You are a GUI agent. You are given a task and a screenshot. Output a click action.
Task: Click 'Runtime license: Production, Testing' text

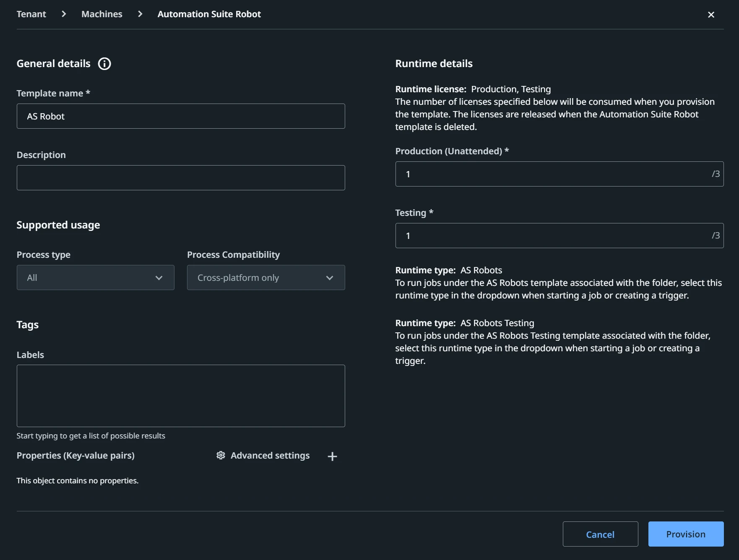click(473, 89)
